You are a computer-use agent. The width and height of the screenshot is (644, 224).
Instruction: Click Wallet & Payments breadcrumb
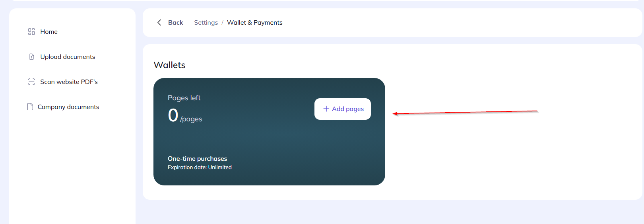point(254,23)
